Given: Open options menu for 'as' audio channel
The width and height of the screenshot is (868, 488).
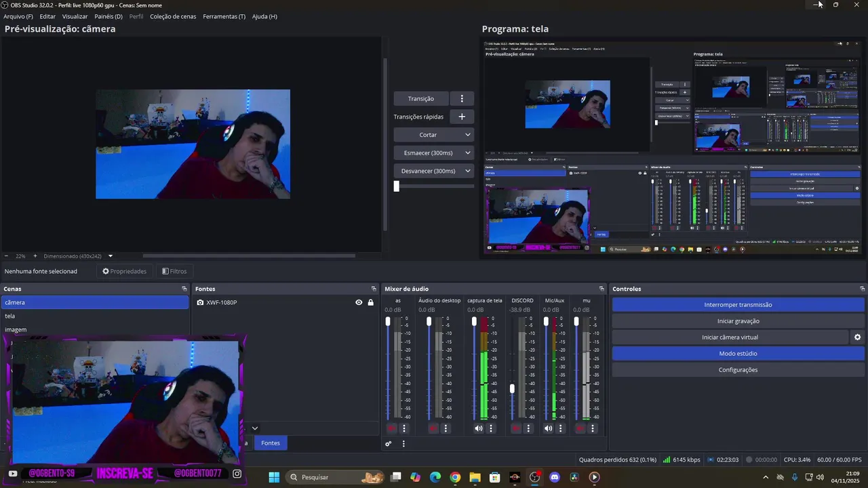Looking at the screenshot, I should coord(404,428).
